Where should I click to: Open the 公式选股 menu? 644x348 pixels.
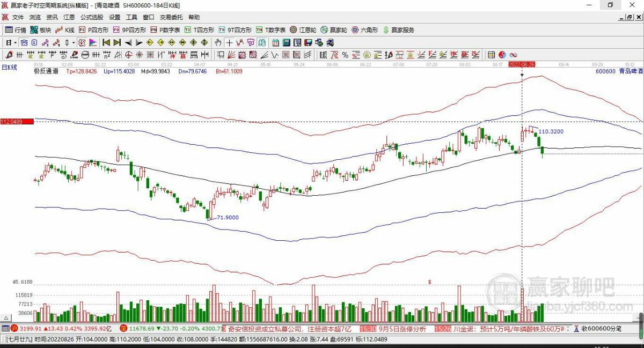(x=92, y=17)
